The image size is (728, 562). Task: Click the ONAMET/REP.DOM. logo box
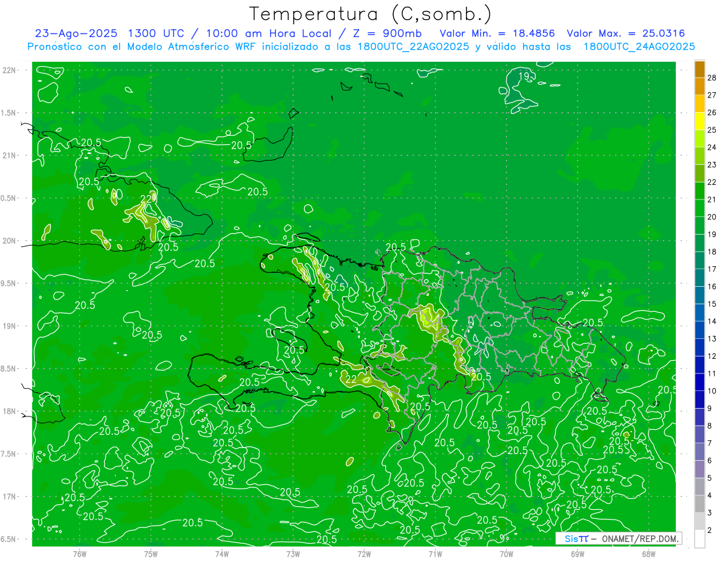[618, 538]
